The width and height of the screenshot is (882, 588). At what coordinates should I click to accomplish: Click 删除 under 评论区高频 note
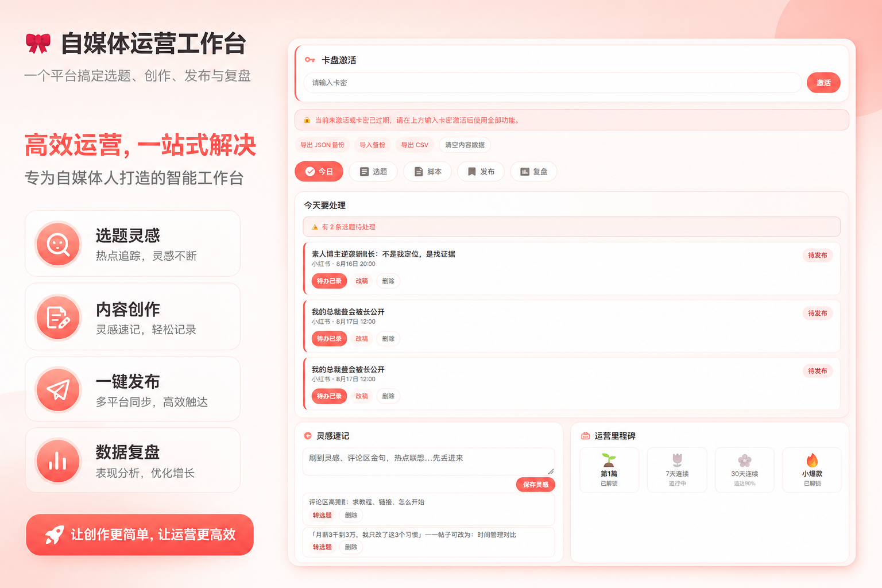(351, 515)
